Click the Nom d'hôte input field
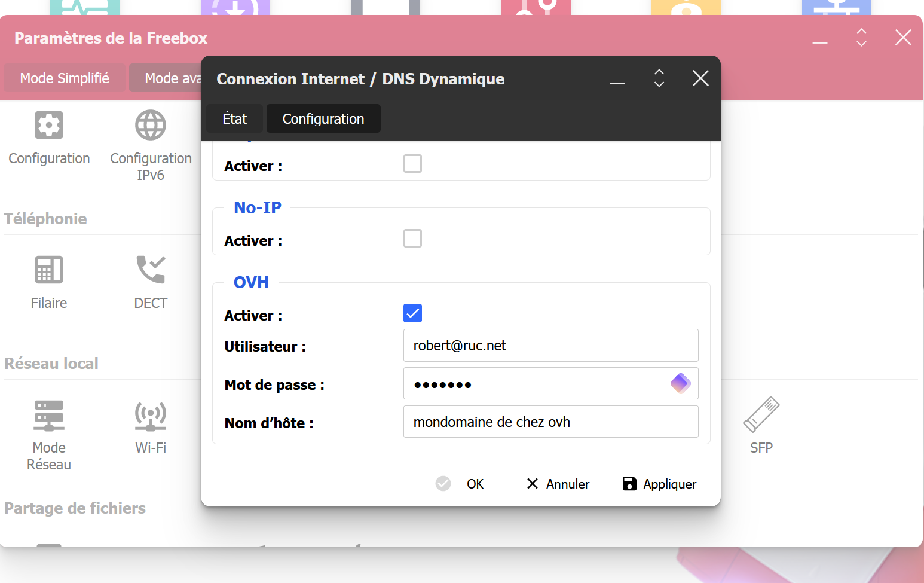 (x=550, y=422)
